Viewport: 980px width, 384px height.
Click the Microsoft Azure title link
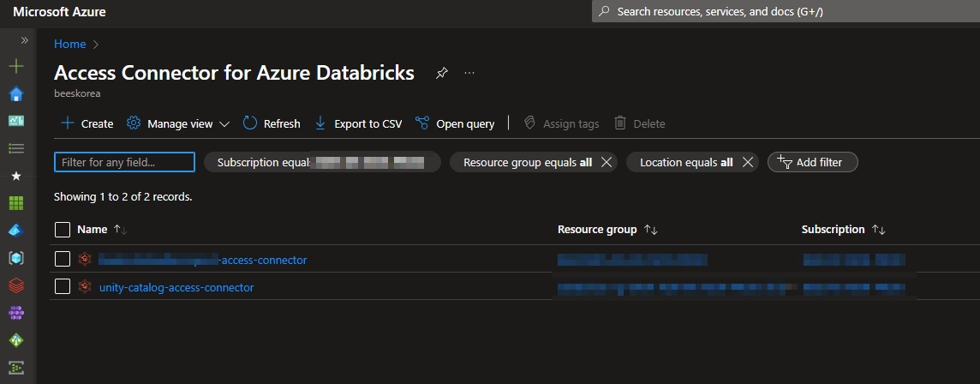click(x=59, y=12)
